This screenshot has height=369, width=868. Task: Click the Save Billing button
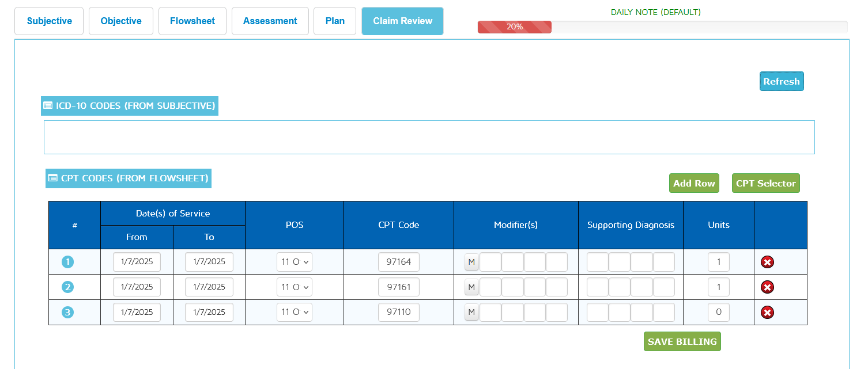(682, 341)
